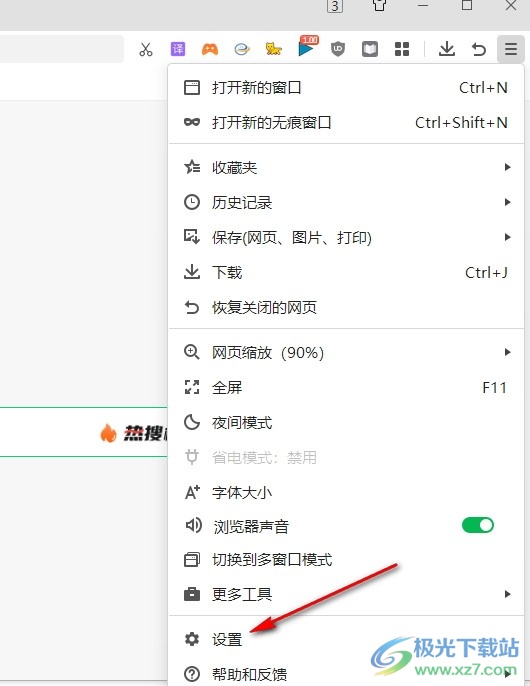530x686 pixels.
Task: Open the four-square extensions grid icon
Action: [x=402, y=49]
